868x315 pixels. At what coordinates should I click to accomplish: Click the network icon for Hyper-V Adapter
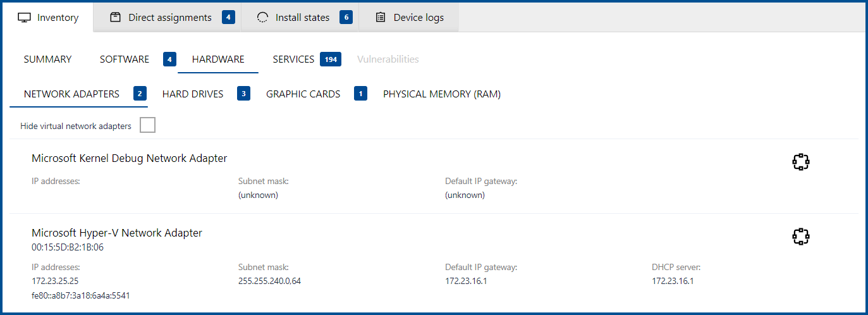800,237
